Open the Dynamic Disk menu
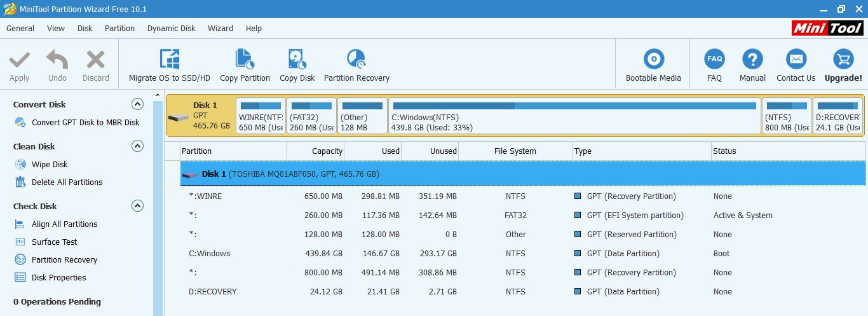 pyautogui.click(x=172, y=28)
